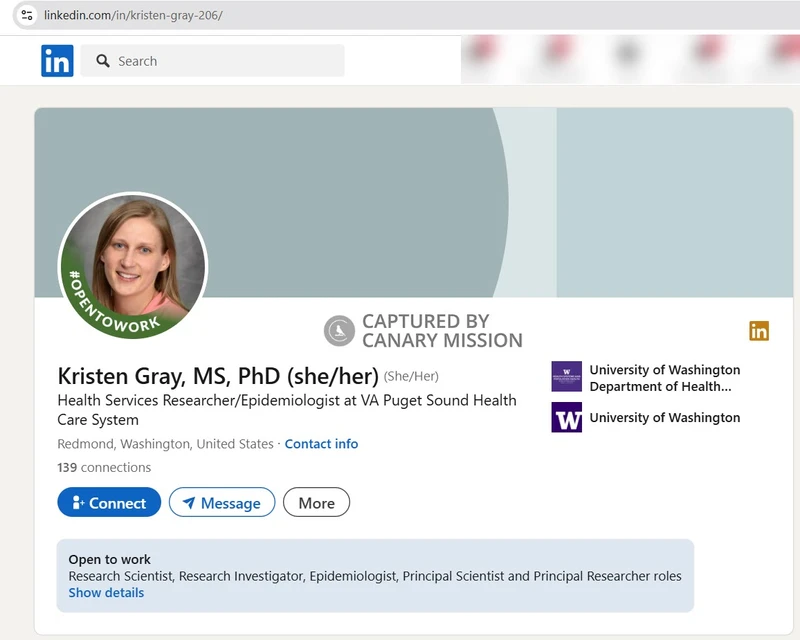Click the Open to work heading
The width and height of the screenshot is (800, 640).
click(110, 559)
